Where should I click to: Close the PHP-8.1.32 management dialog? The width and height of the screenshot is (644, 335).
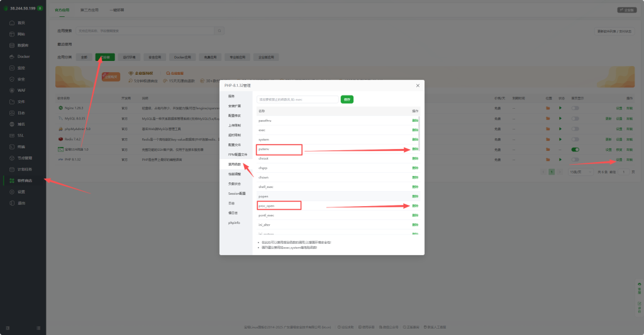click(x=418, y=85)
